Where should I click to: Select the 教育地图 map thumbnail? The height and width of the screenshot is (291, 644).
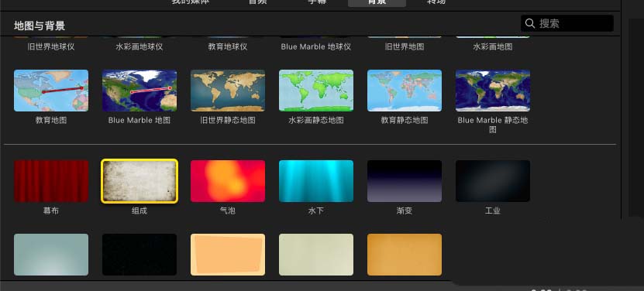click(51, 91)
